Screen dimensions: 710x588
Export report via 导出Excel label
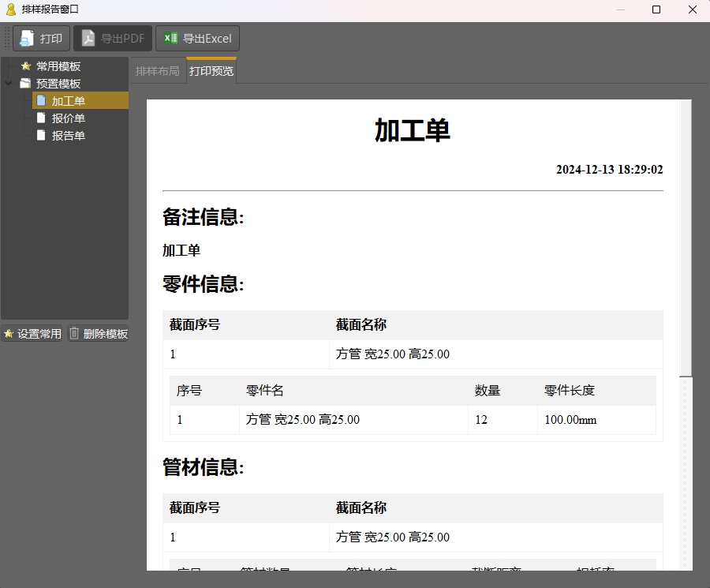tap(207, 39)
